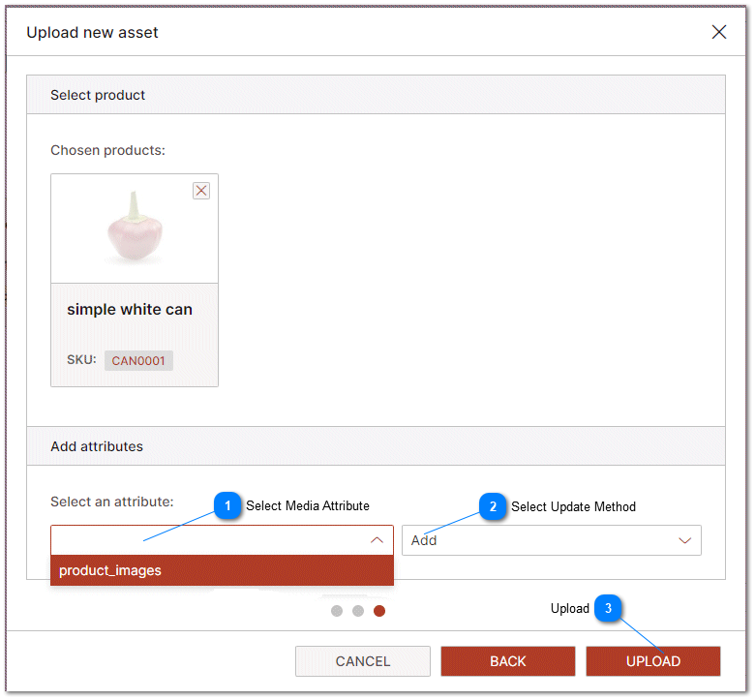Click the Add attributes section header
Viewport: 755px width, 700px height.
pyautogui.click(x=376, y=446)
